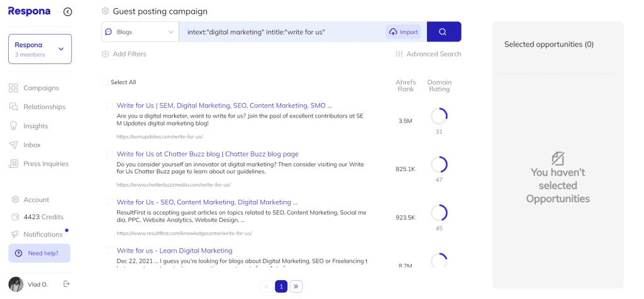Click the resultfirst.com knowledgecenter URL
Screen dimensions: 644x299
tap(184, 233)
